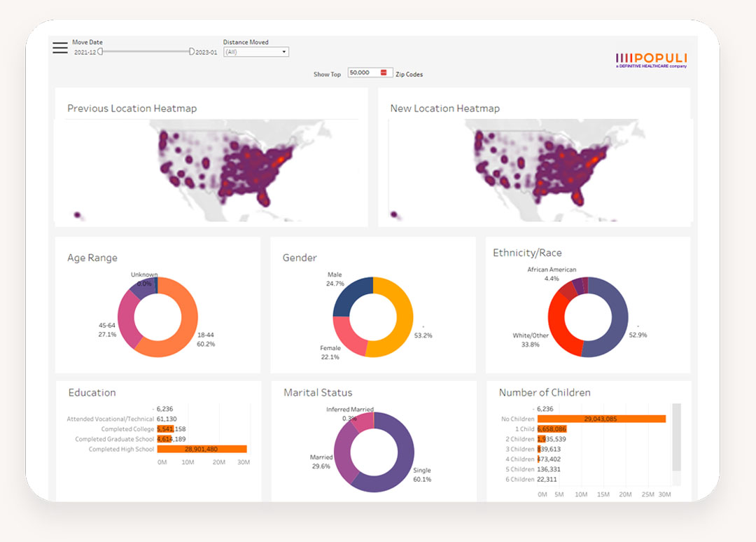The image size is (756, 542).
Task: Click the 'Previous Location Heatmap' title
Action: 132,109
